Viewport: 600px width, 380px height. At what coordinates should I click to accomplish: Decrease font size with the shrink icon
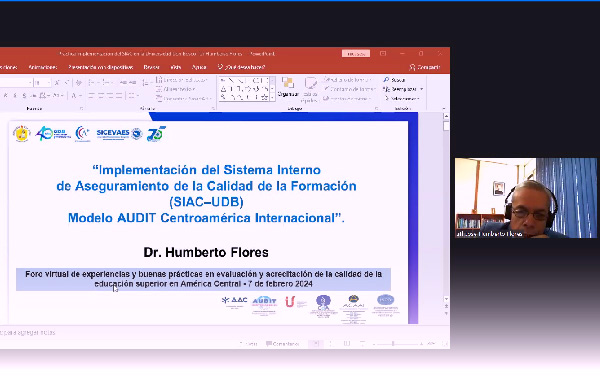[66, 82]
